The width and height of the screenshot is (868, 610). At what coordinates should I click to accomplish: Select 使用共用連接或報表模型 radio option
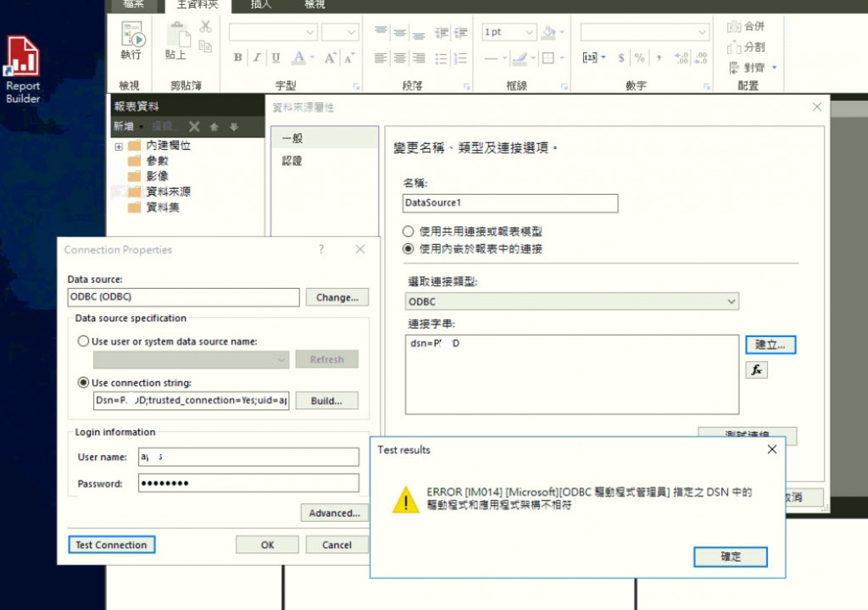[408, 231]
